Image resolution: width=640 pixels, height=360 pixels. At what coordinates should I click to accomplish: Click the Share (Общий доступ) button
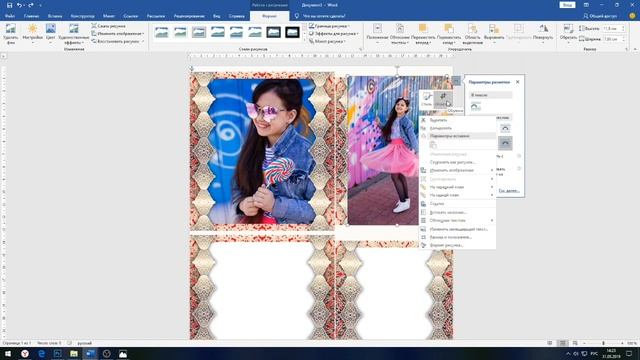(x=600, y=16)
